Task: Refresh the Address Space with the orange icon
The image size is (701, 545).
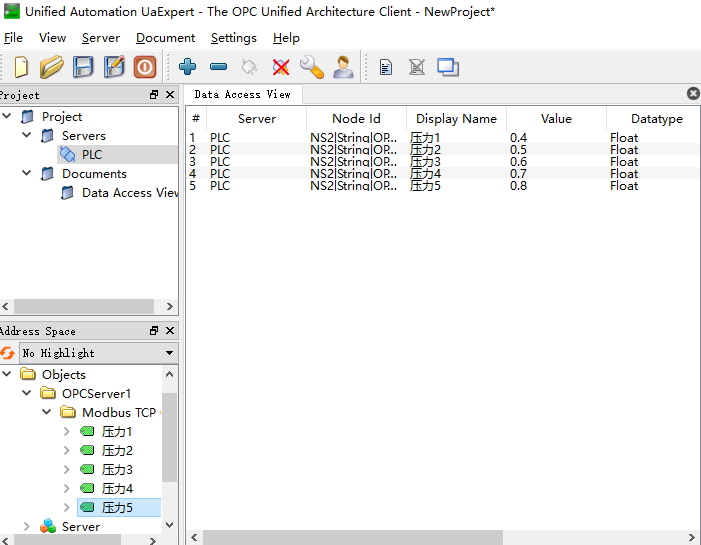Action: 8,352
